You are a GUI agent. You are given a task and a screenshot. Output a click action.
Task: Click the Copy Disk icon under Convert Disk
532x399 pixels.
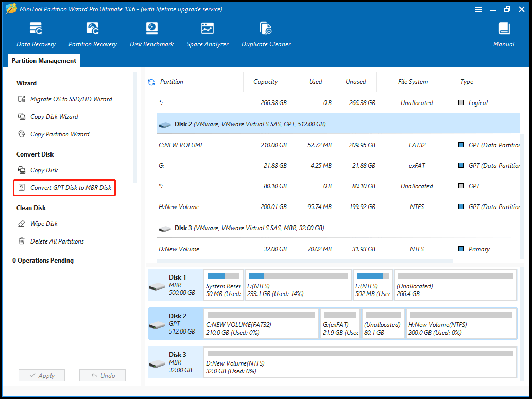coord(22,170)
